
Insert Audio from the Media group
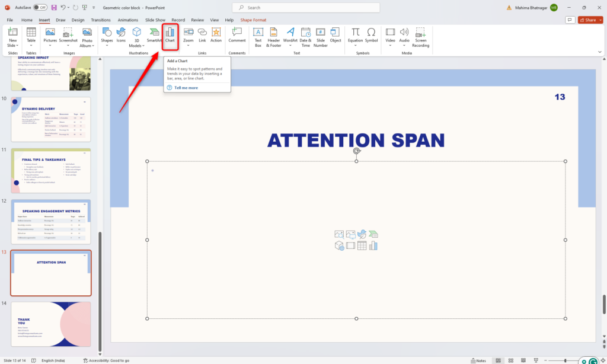pos(404,34)
